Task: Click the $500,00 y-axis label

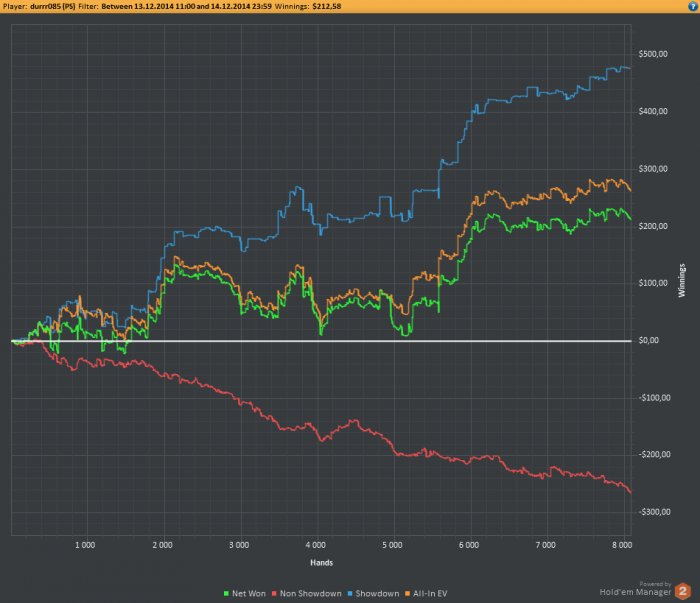Action: click(653, 54)
